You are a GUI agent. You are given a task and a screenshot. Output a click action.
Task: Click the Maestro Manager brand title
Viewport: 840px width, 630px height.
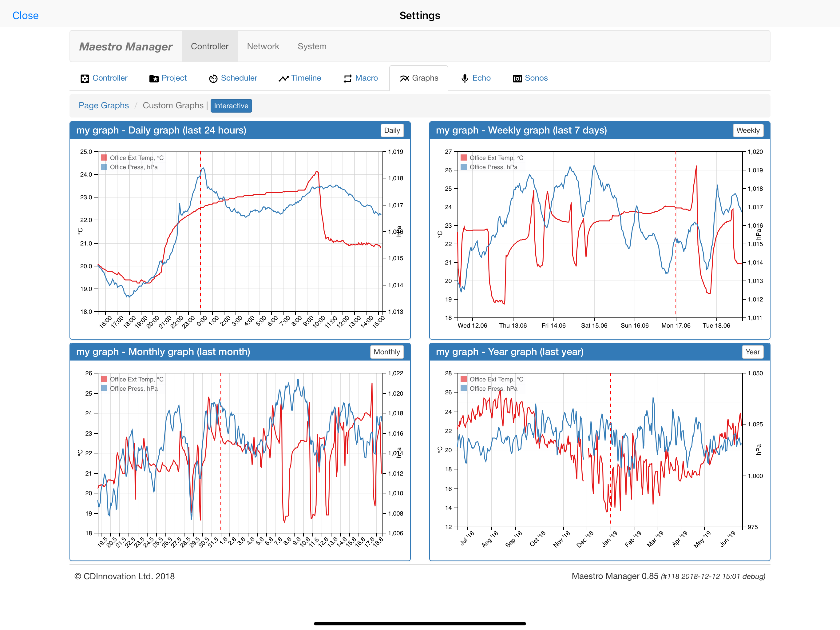pos(126,46)
